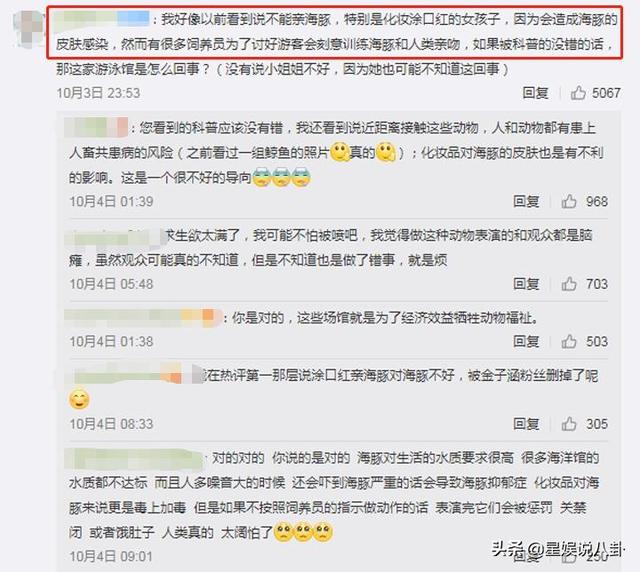
Task: Open the top commenter's blurred avatar
Action: tap(28, 28)
